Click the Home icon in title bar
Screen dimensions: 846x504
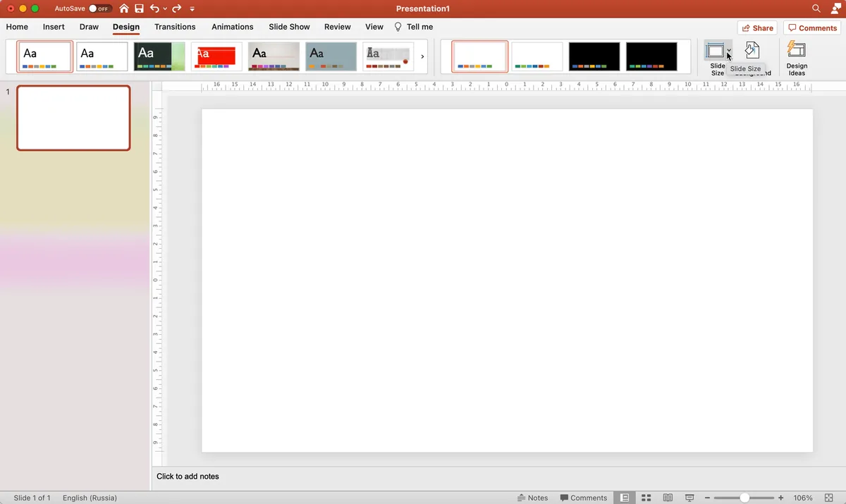click(x=124, y=8)
